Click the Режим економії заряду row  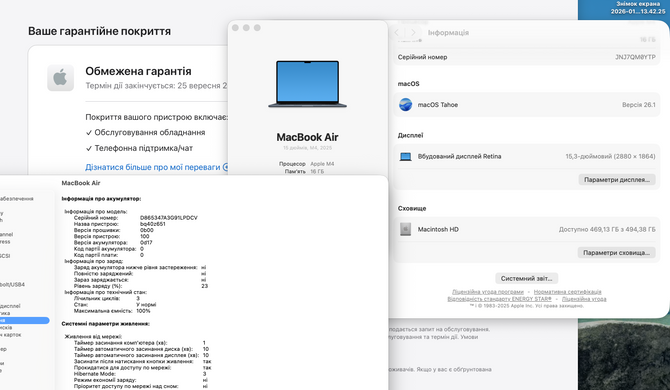(x=141, y=380)
